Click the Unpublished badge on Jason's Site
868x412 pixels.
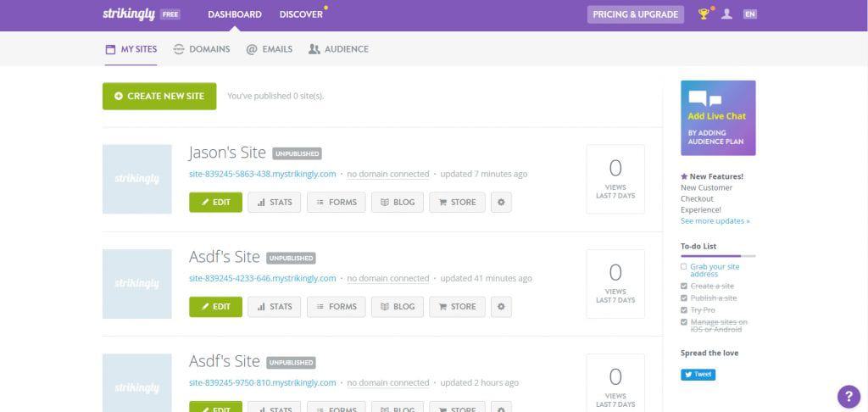coord(297,153)
